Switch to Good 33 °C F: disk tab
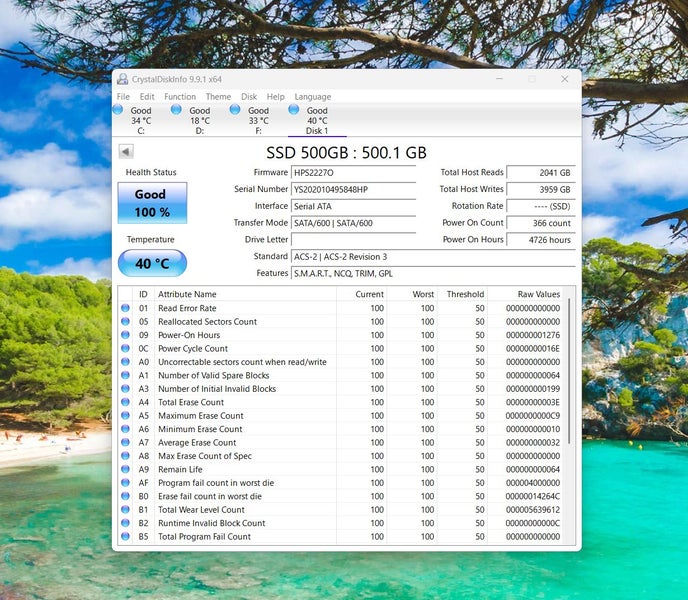688x600 pixels. (x=258, y=120)
